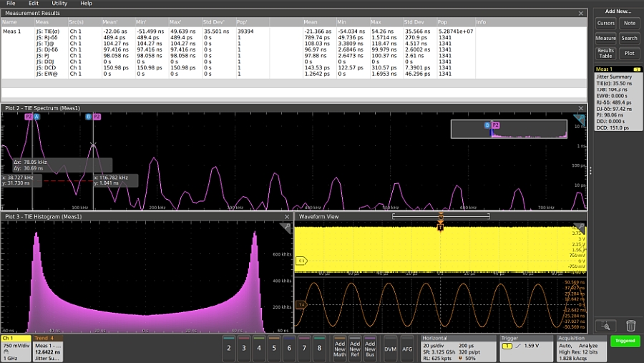
Task: Turn on channel 2
Action: pos(229,347)
